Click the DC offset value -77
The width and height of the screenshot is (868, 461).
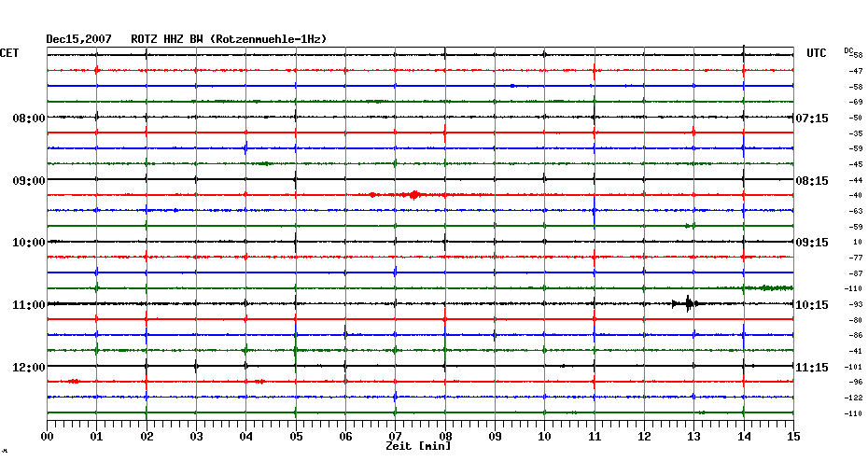(856, 258)
